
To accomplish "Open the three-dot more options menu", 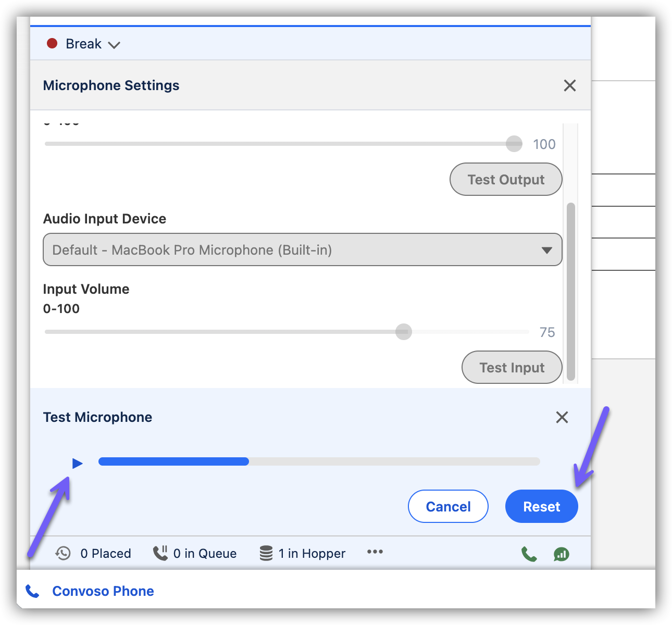I will pos(375,552).
